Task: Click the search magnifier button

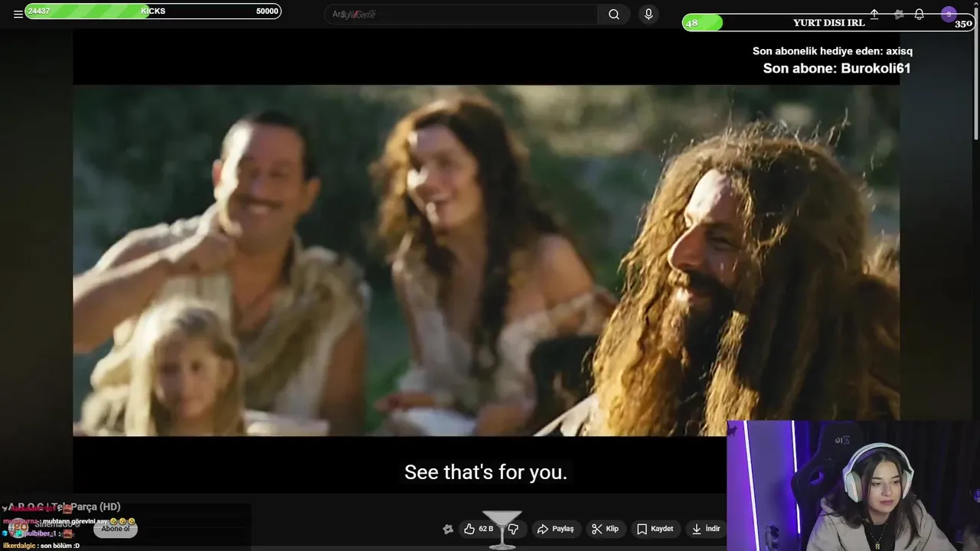Action: (614, 15)
